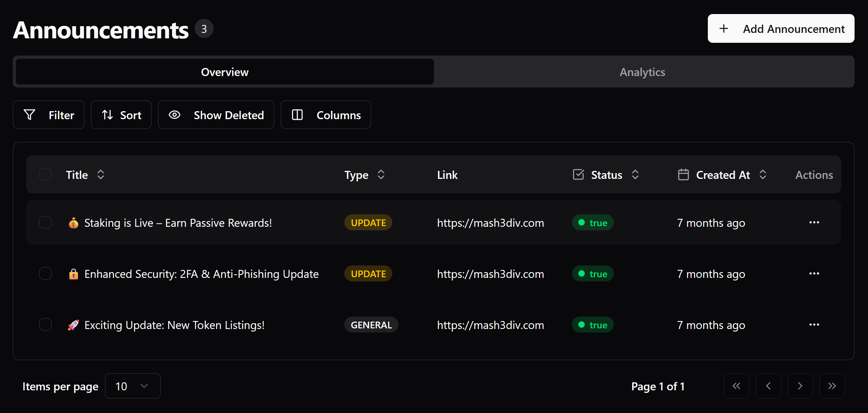This screenshot has width=868, height=413.
Task: Open the Sort options button
Action: [121, 115]
